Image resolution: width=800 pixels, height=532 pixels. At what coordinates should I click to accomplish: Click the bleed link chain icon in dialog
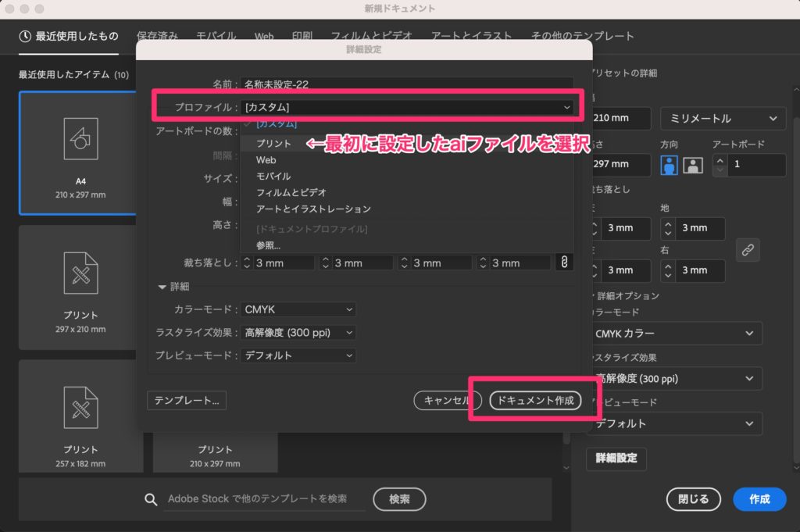pyautogui.click(x=564, y=262)
